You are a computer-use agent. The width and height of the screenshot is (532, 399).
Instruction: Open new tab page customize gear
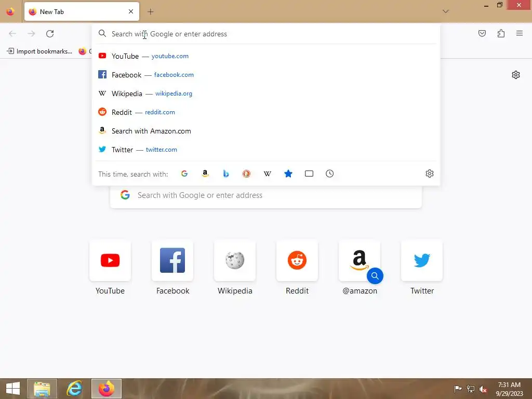coord(516,75)
